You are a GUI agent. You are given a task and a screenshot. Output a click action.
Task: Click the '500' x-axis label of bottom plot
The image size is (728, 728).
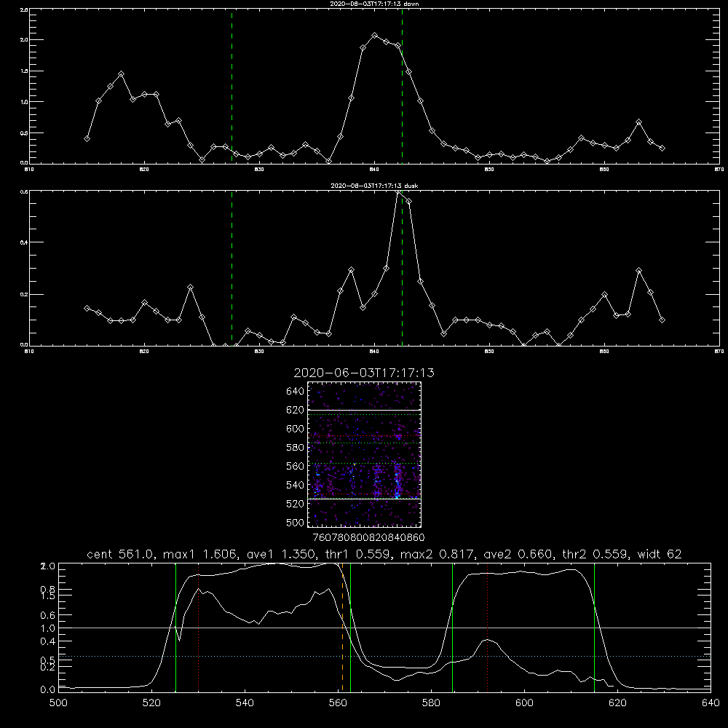click(58, 703)
